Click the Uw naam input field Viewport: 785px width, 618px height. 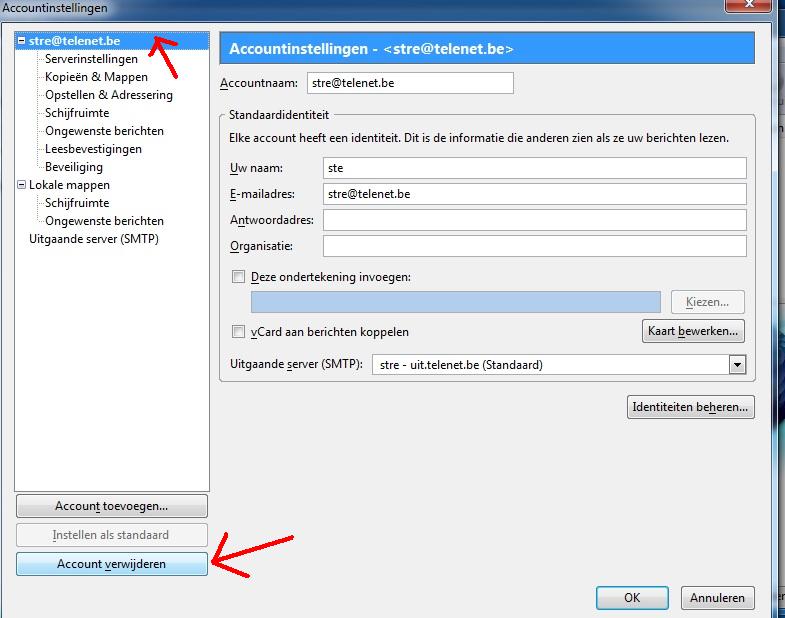click(x=535, y=168)
